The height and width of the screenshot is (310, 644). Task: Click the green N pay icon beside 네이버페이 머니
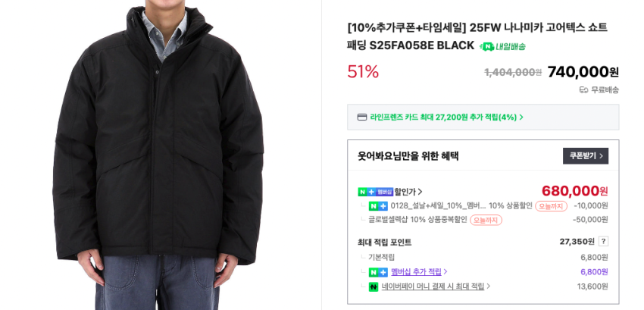373,287
